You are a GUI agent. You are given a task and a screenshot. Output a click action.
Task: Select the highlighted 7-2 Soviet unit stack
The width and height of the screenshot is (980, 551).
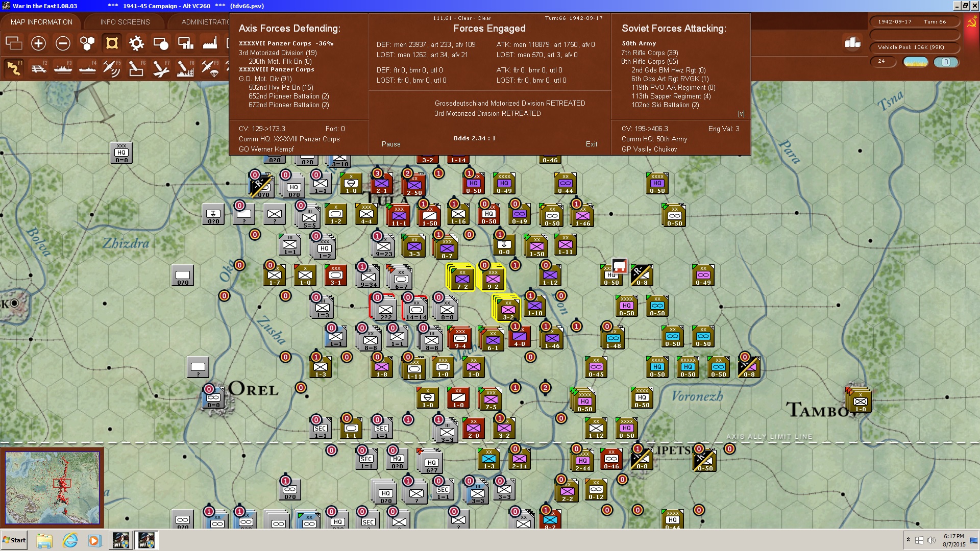coord(461,278)
